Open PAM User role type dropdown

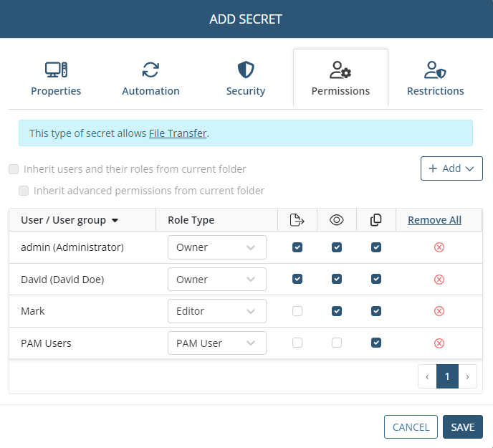pyautogui.click(x=216, y=343)
